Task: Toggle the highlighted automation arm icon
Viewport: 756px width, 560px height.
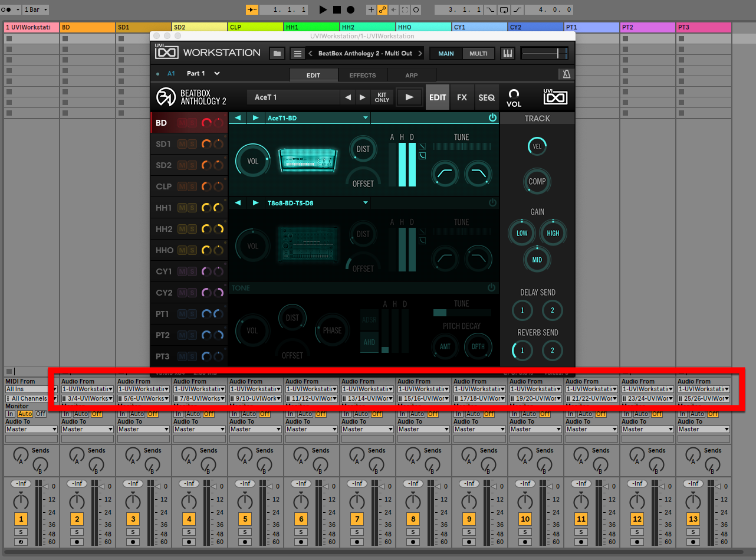Action: coord(382,9)
